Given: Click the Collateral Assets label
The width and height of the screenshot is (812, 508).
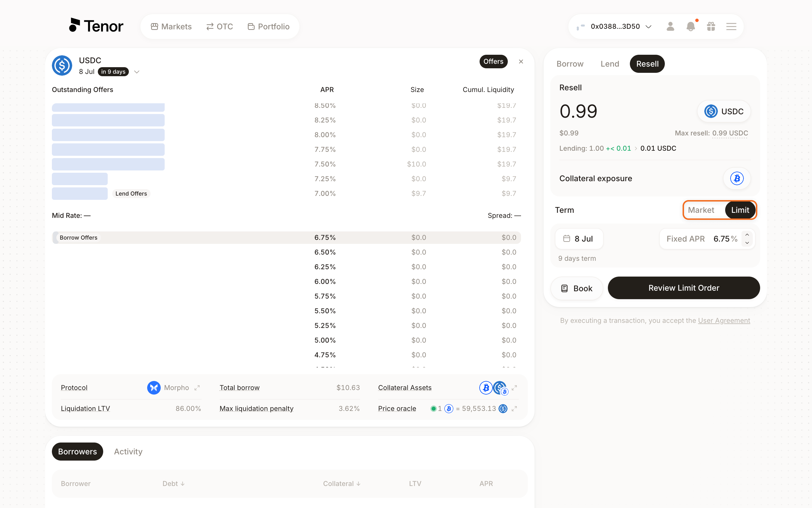Looking at the screenshot, I should 405,388.
